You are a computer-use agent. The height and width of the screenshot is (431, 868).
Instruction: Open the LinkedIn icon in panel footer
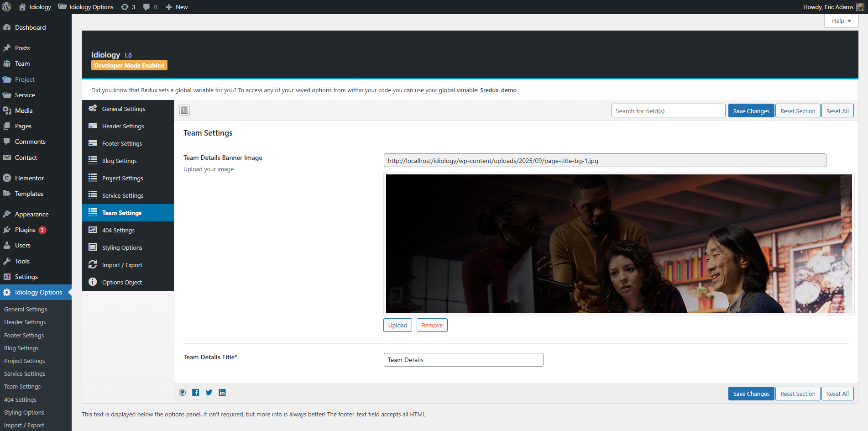[x=222, y=393]
